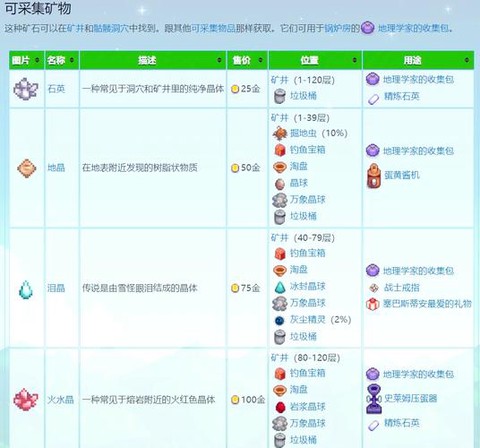Sort table by 售价 column arrows
480x448 pixels.
point(260,60)
